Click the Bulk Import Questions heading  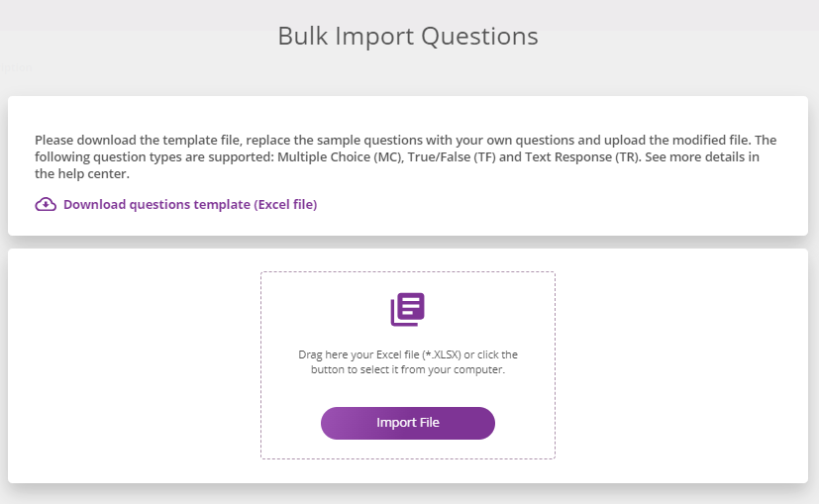[407, 36]
